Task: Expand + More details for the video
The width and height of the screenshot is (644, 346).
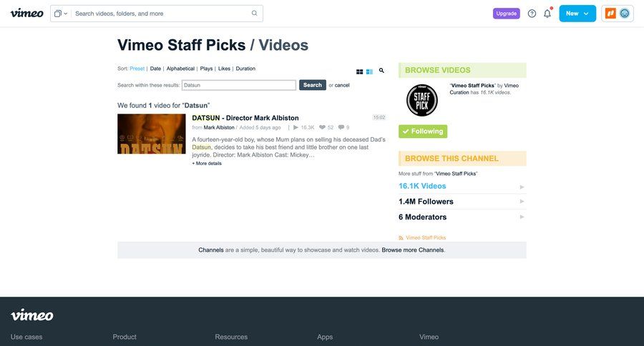Action: 207,164
